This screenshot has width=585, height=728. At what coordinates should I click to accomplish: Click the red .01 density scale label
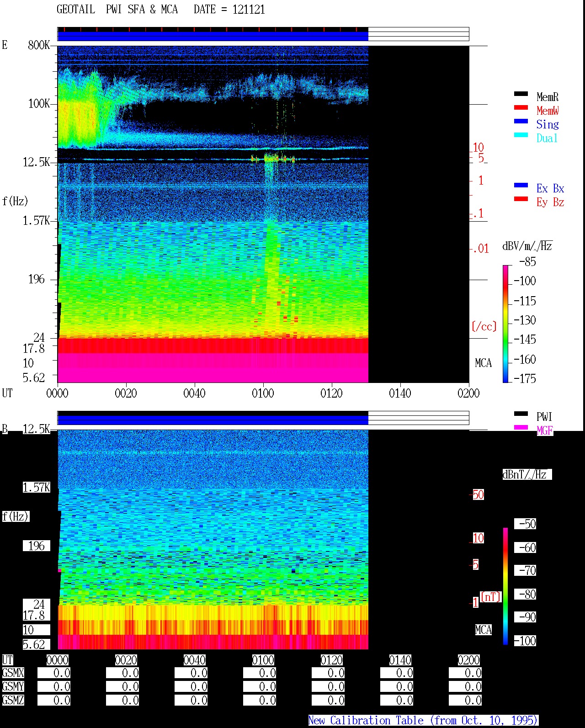tap(480, 249)
